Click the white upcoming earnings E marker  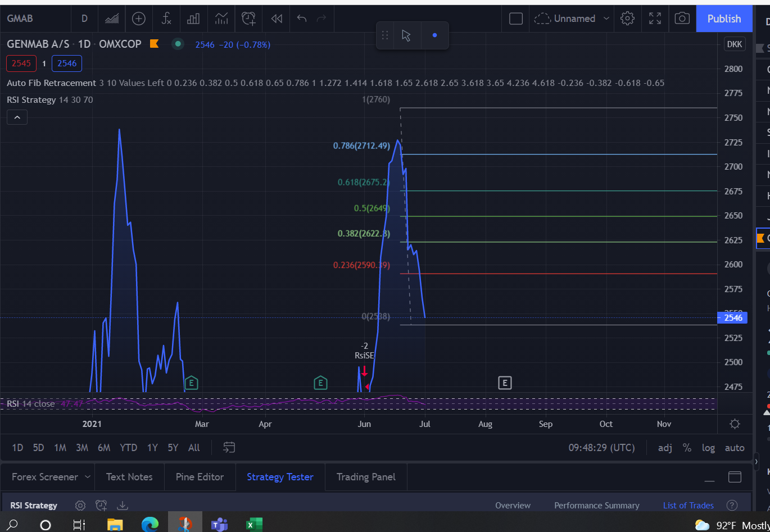505,383
